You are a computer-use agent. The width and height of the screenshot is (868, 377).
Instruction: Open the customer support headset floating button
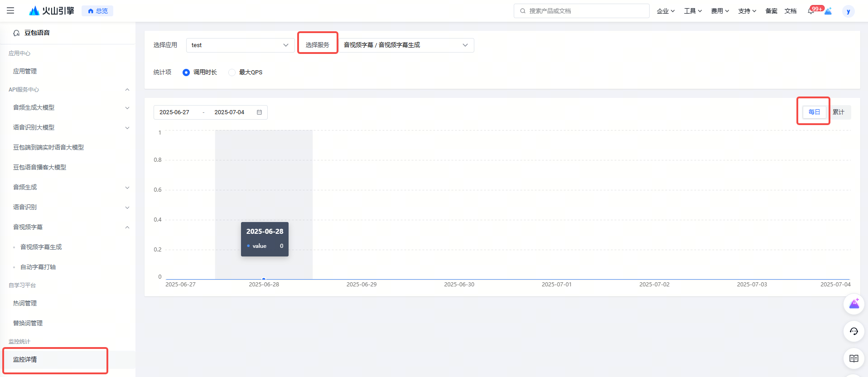click(854, 331)
